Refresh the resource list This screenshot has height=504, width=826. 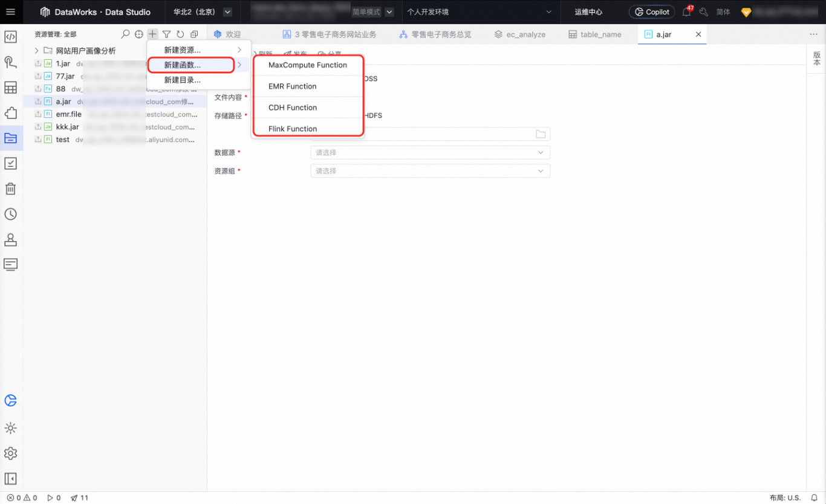click(x=180, y=34)
